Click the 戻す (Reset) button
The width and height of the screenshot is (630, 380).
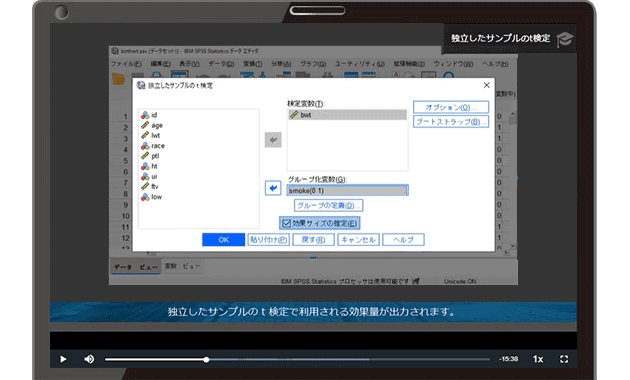(313, 240)
